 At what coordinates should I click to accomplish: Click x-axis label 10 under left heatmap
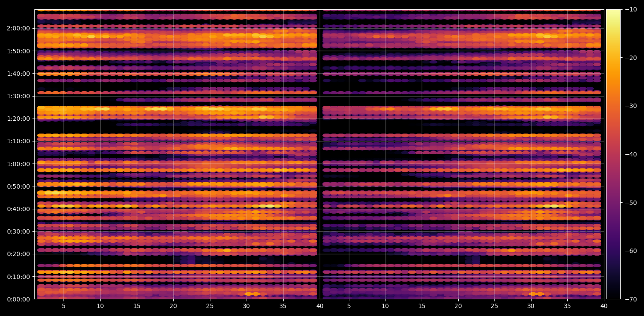click(x=100, y=306)
